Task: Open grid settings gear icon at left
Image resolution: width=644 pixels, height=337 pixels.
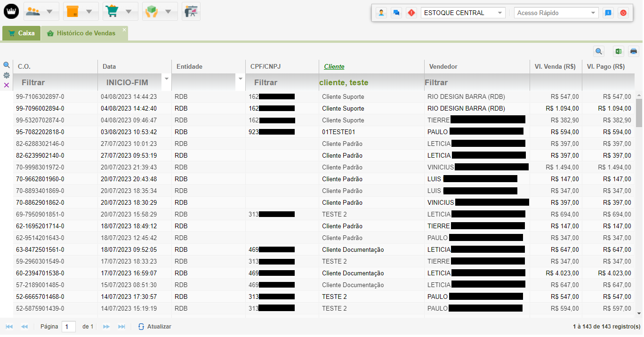Action: pyautogui.click(x=7, y=75)
